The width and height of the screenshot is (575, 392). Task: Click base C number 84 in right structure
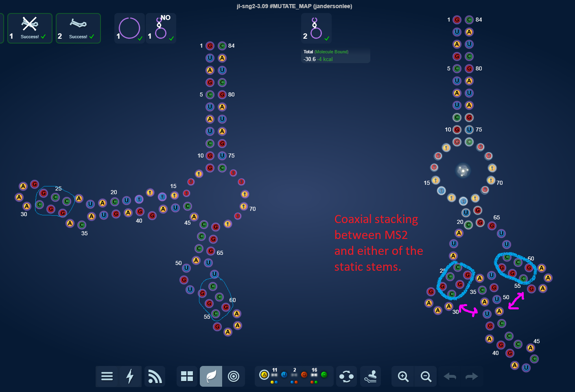pos(469,20)
